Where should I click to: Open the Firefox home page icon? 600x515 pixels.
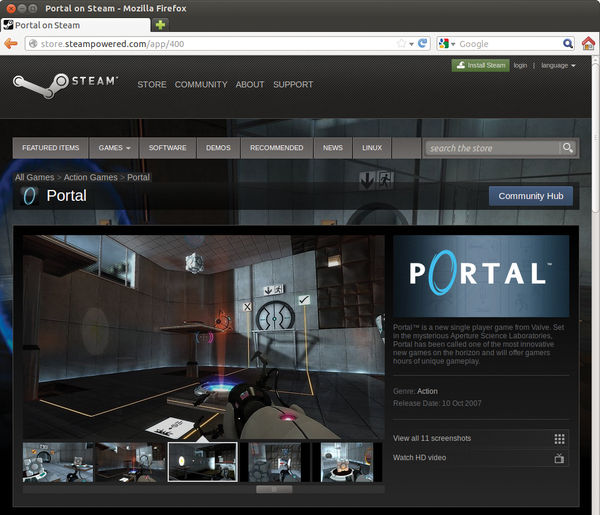click(588, 43)
